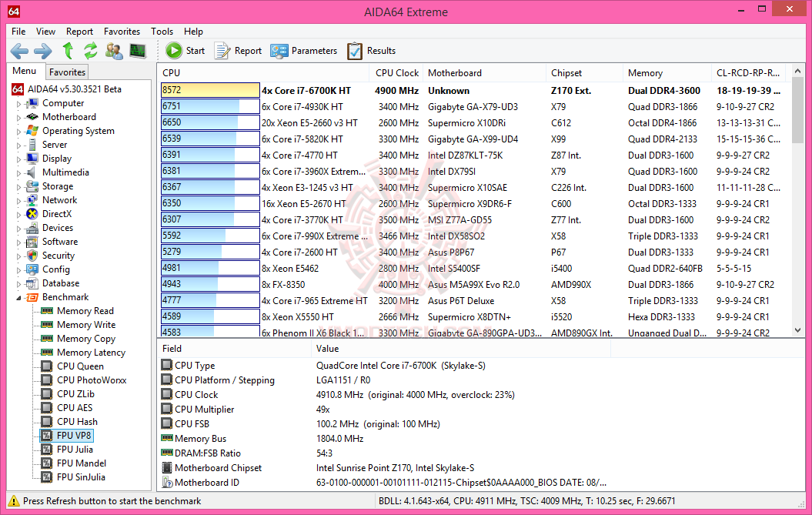Select the FPU Mandel benchmark icon
This screenshot has width=812, height=515.
tap(47, 463)
